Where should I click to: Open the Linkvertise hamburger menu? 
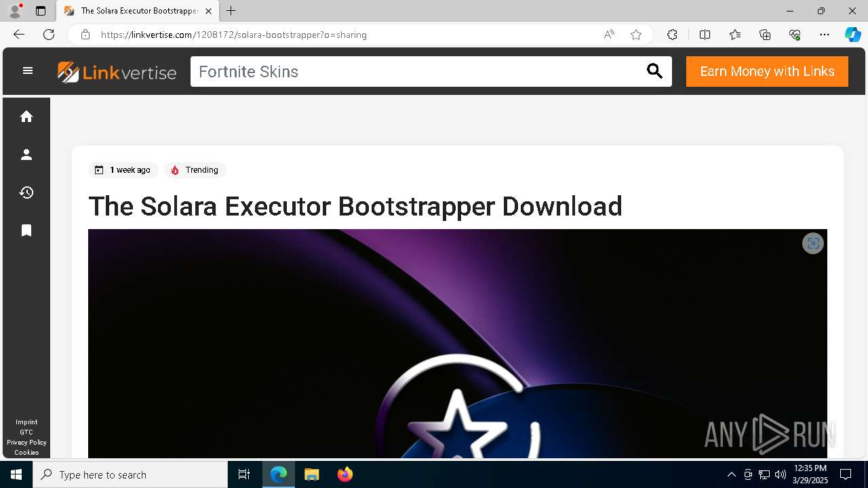coord(28,70)
